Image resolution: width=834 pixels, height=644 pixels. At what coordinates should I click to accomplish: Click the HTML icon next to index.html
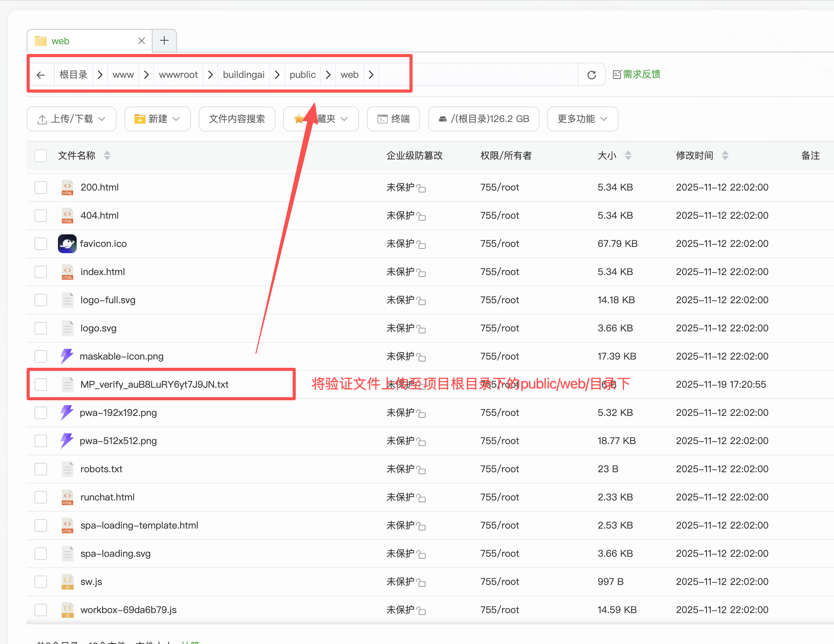pyautogui.click(x=67, y=272)
